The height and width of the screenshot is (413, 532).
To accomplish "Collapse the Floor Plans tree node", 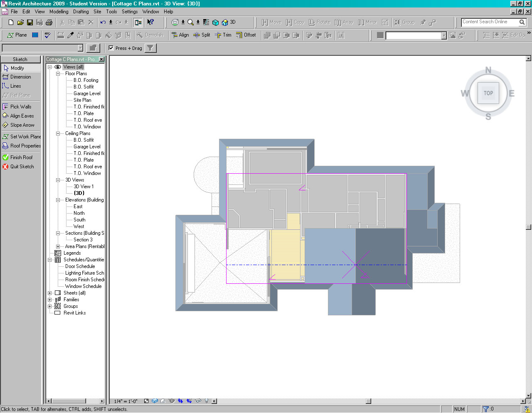I will point(58,74).
